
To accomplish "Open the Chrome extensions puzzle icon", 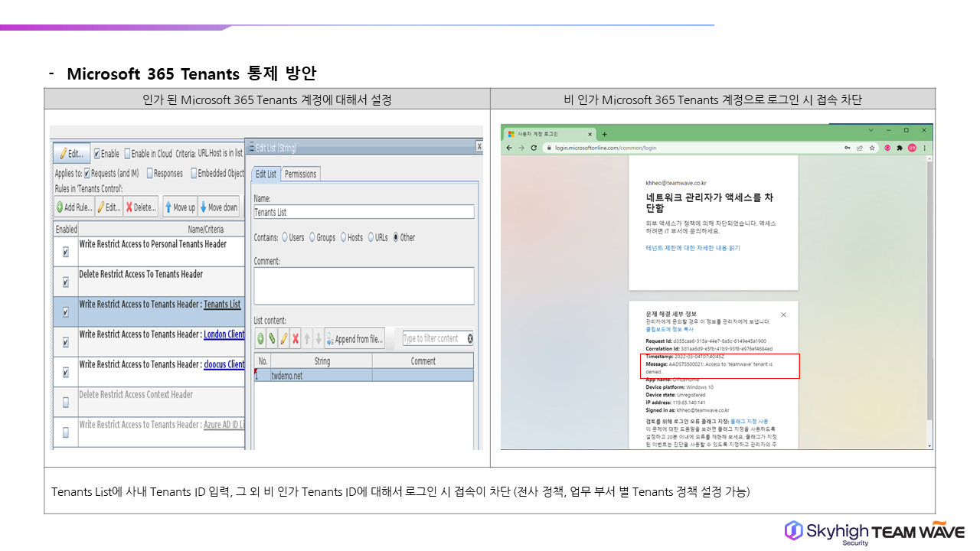I will tap(900, 148).
